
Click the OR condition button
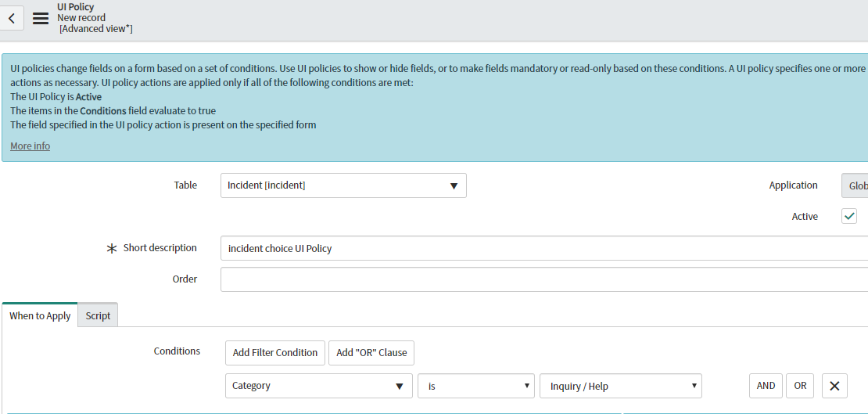800,386
